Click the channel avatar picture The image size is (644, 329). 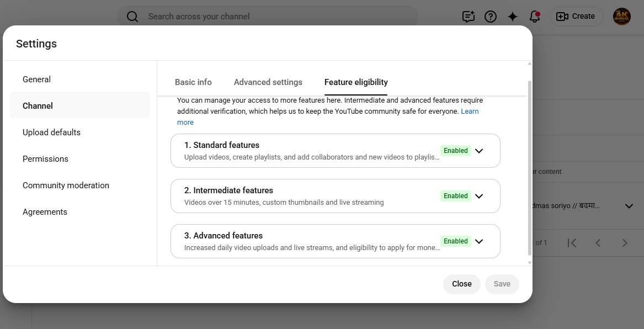click(621, 17)
